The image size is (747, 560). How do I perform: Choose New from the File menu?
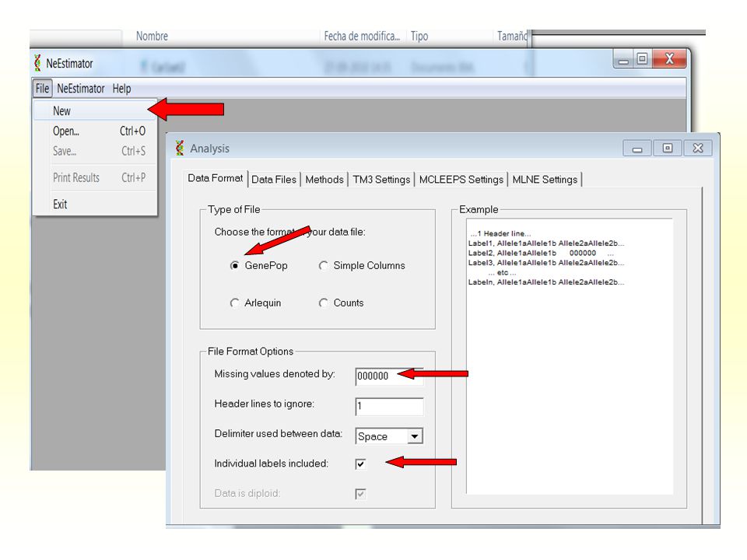(95, 110)
